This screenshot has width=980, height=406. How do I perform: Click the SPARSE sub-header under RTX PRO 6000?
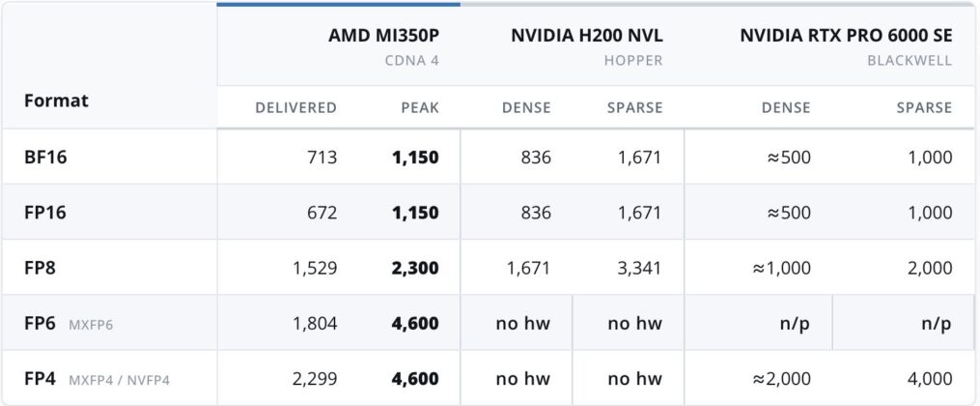[x=924, y=107]
